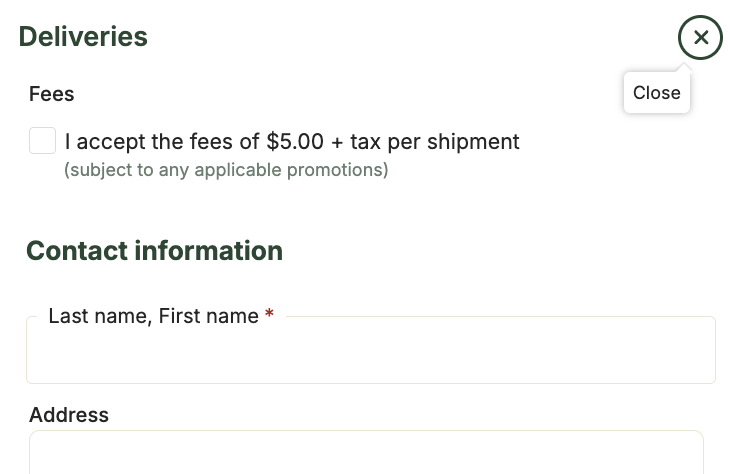Click the Close tooltip label
730x474 pixels.
(x=656, y=93)
